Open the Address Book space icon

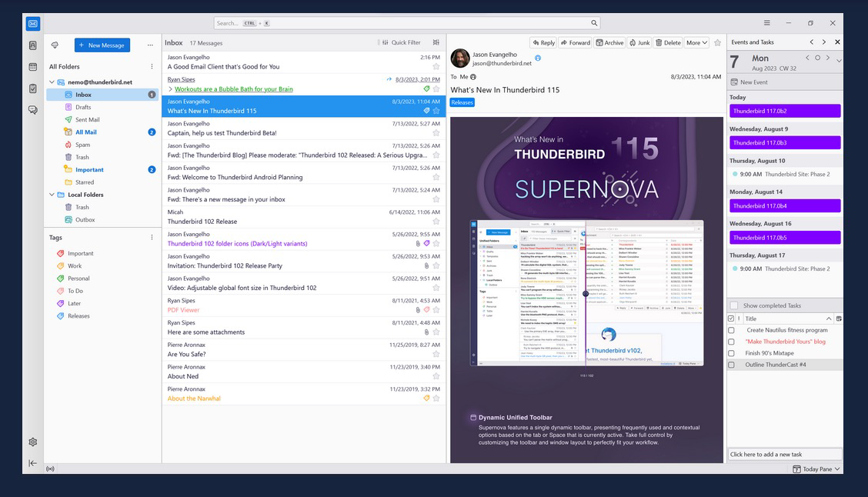pos(32,45)
